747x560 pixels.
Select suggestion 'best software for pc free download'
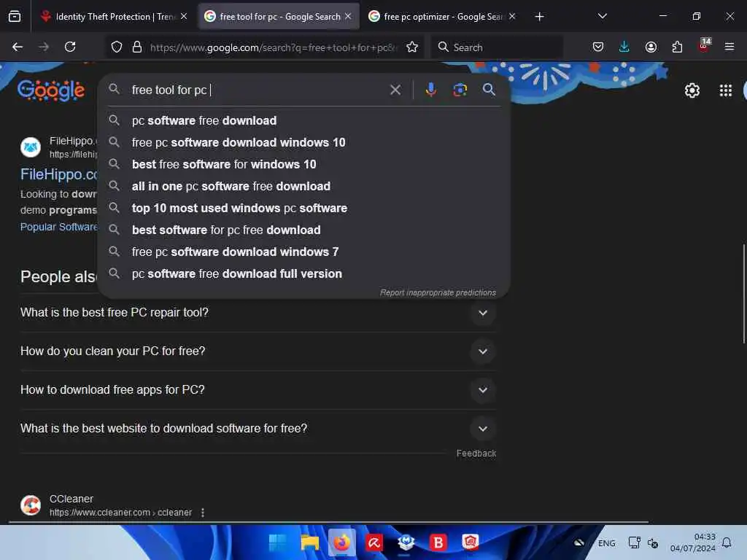(303, 230)
